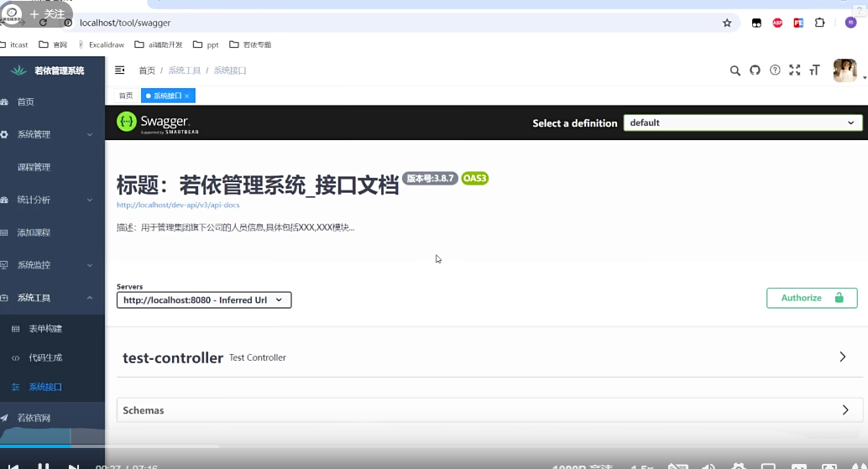Viewport: 868px width, 469px height.
Task: Click the address bar URL localhost/tool/swagger
Action: tap(125, 23)
